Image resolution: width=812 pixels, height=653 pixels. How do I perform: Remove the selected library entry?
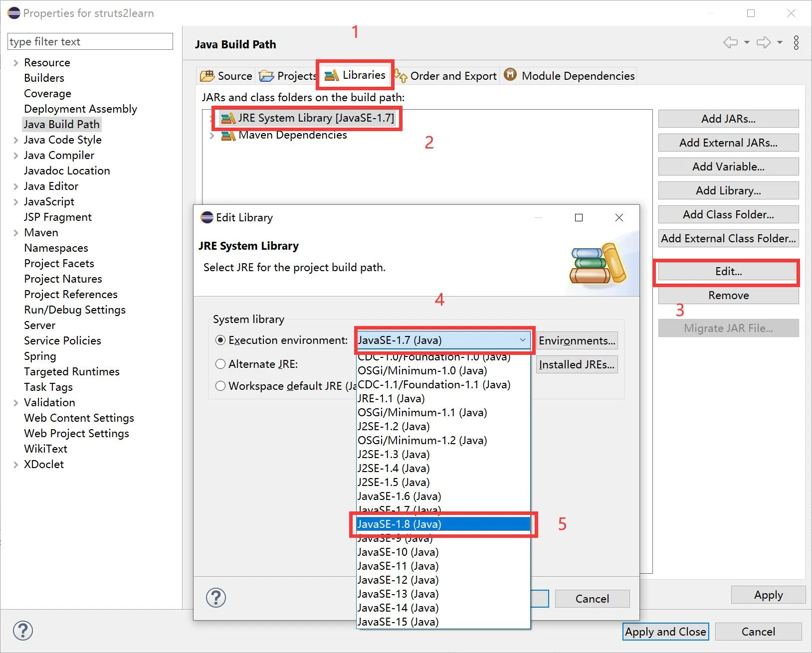pos(728,295)
